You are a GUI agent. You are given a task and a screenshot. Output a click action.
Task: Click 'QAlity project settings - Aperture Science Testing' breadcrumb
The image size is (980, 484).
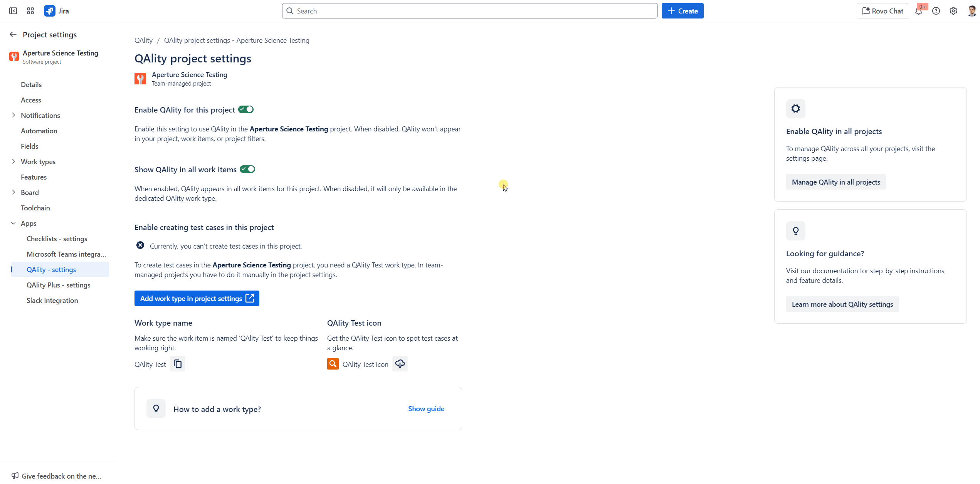[237, 40]
